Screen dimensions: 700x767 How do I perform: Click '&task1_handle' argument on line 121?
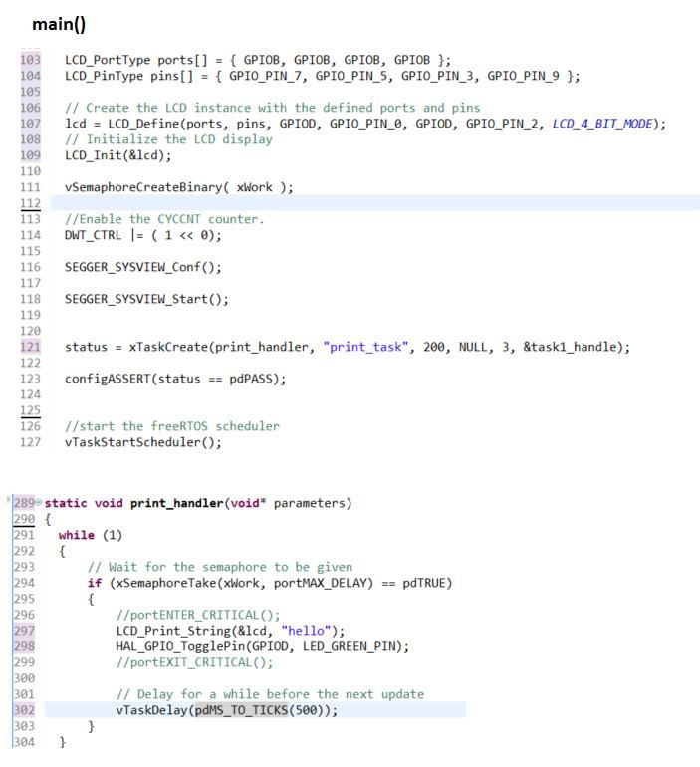[x=570, y=347]
